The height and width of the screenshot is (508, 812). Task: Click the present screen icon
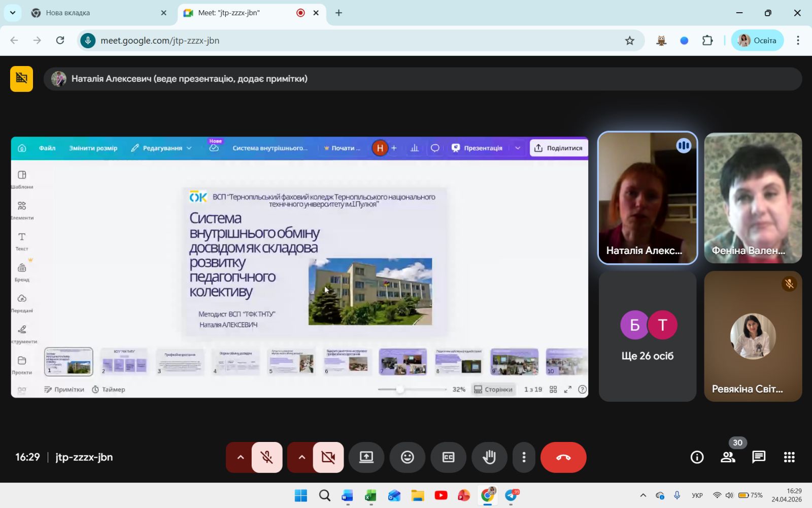pyautogui.click(x=366, y=457)
